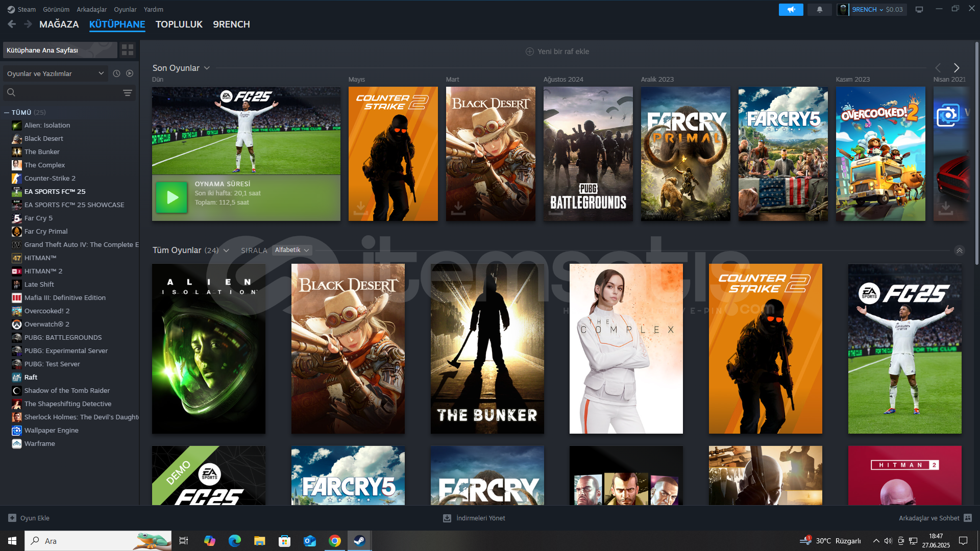Open the Oyunlar menu
The height and width of the screenshot is (551, 980).
coord(125,9)
